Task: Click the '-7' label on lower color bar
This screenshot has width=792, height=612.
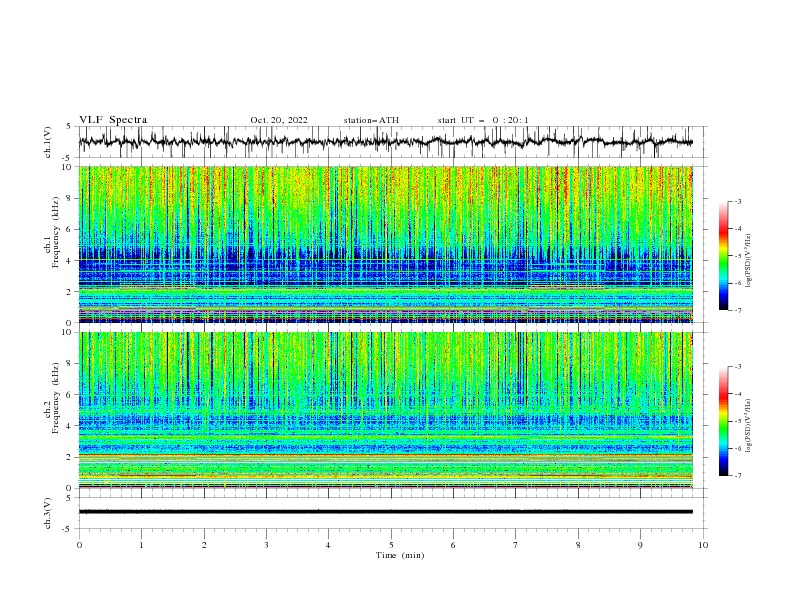Action: [738, 476]
